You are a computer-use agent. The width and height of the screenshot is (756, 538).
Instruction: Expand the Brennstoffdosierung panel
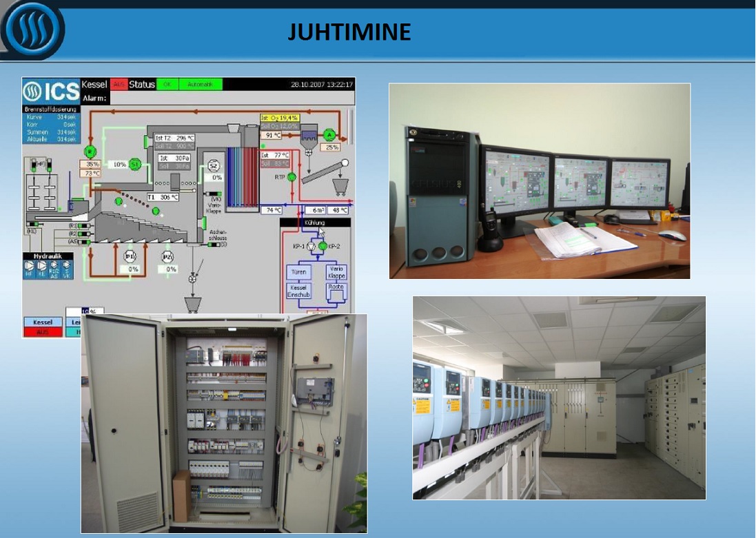51,110
